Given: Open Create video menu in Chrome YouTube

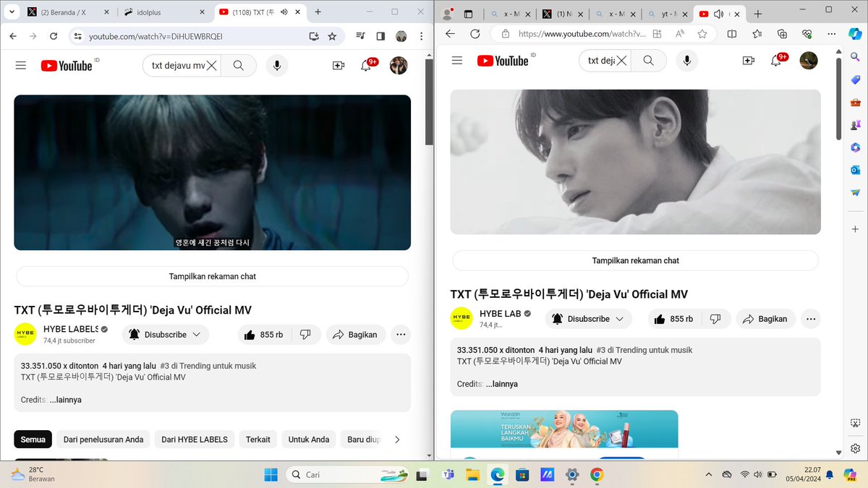Looking at the screenshot, I should click(339, 65).
